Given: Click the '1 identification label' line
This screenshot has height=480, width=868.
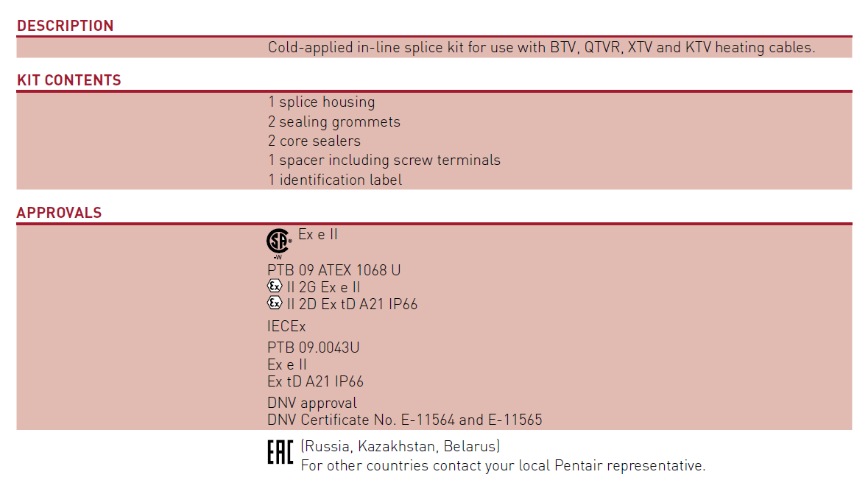Looking at the screenshot, I should point(335,180).
